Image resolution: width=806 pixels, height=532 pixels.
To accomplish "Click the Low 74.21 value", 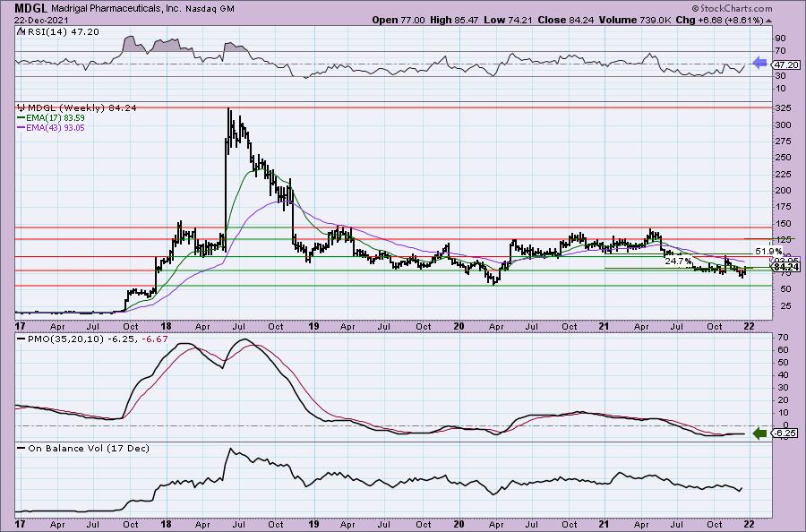I will 509,20.
